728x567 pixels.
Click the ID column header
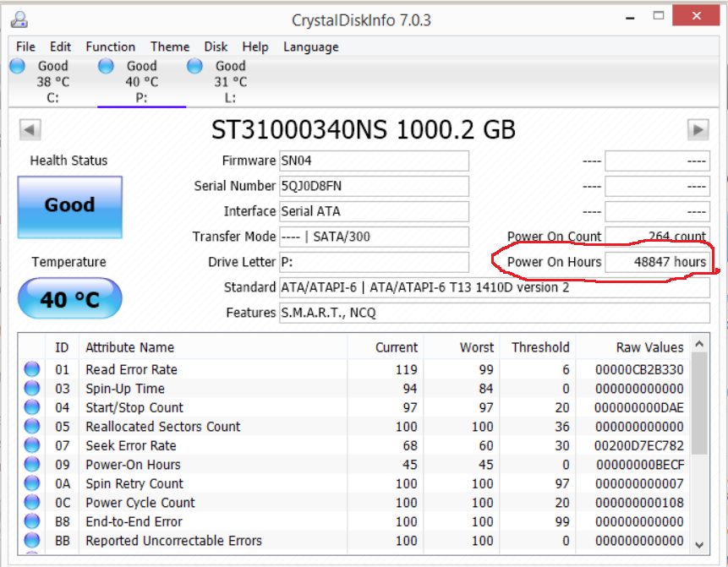62,347
